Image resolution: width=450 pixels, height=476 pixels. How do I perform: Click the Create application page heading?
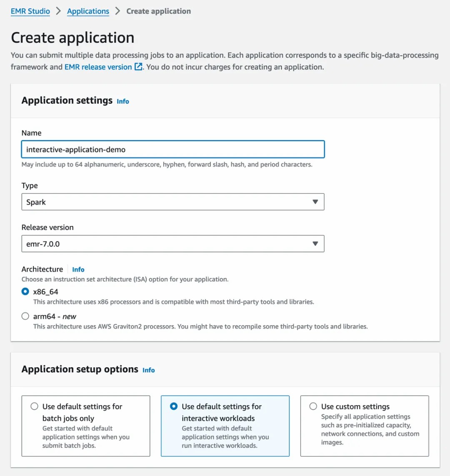pos(72,38)
